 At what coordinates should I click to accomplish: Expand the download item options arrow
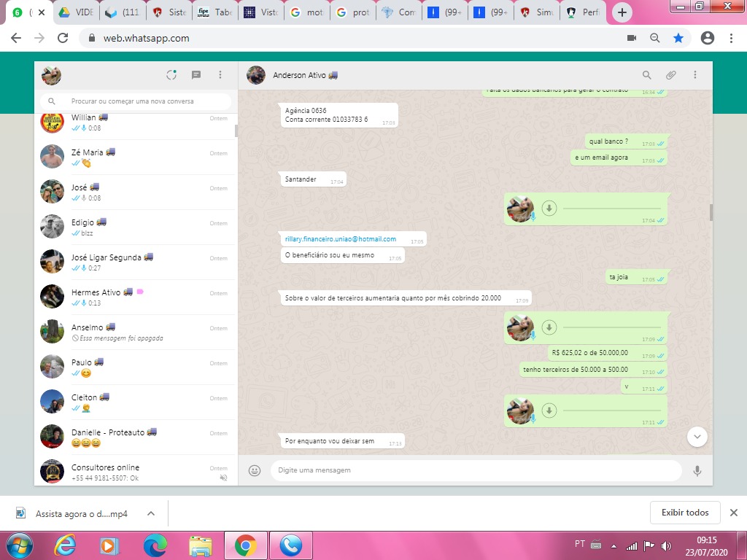point(151,513)
